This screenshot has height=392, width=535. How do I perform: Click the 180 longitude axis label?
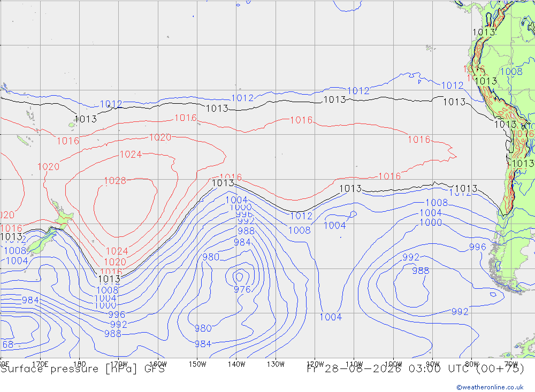80,364
